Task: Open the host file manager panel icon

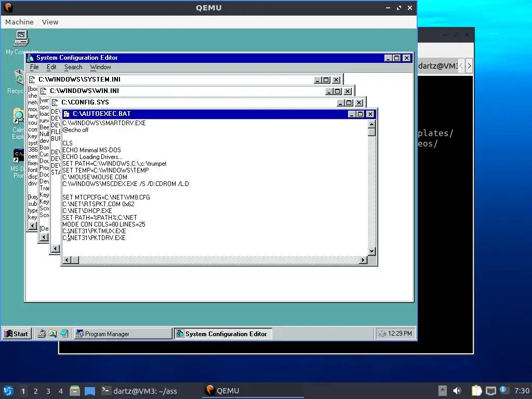Action: (x=75, y=391)
